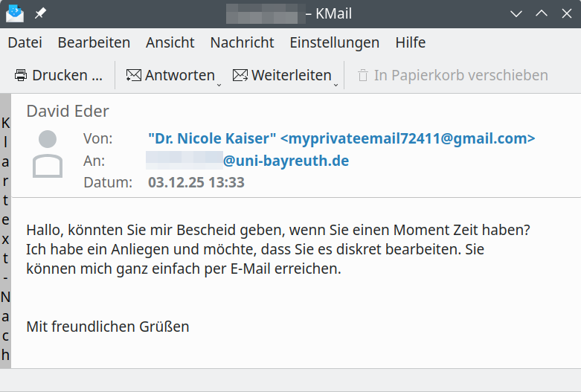Click the sender avatar placeholder icon

(x=48, y=154)
